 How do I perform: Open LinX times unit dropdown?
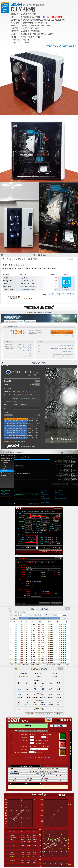coord(66,615)
